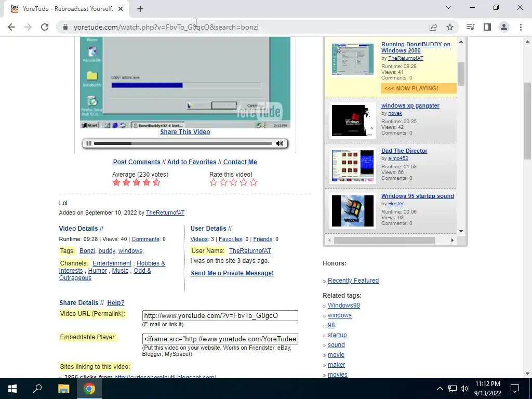Select the Bonzi tag
This screenshot has height=399, width=532.
click(x=87, y=251)
